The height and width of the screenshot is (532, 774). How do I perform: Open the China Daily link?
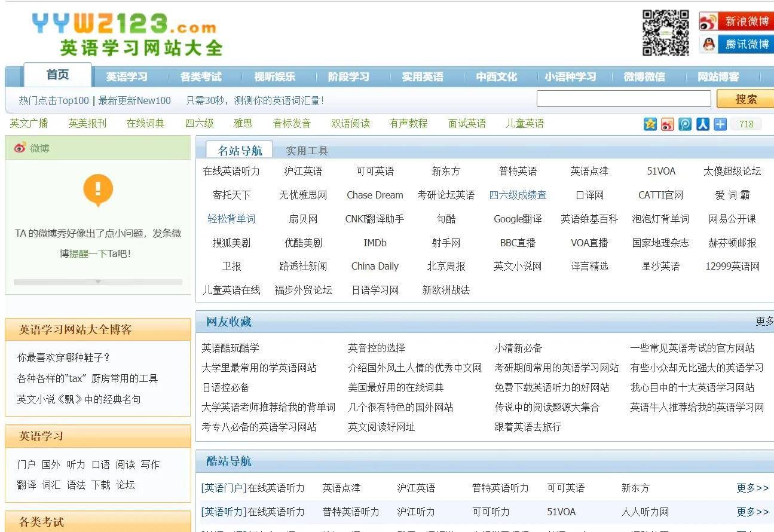click(x=375, y=266)
